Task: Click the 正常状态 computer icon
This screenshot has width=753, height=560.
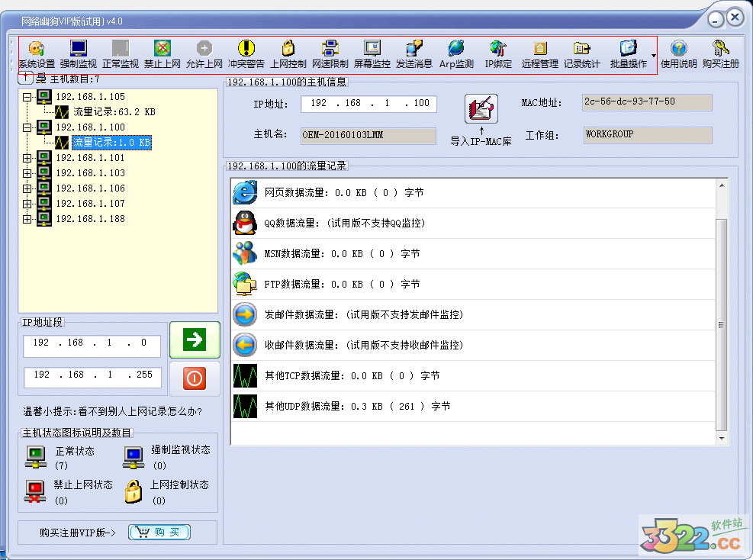Action: pyautogui.click(x=36, y=457)
